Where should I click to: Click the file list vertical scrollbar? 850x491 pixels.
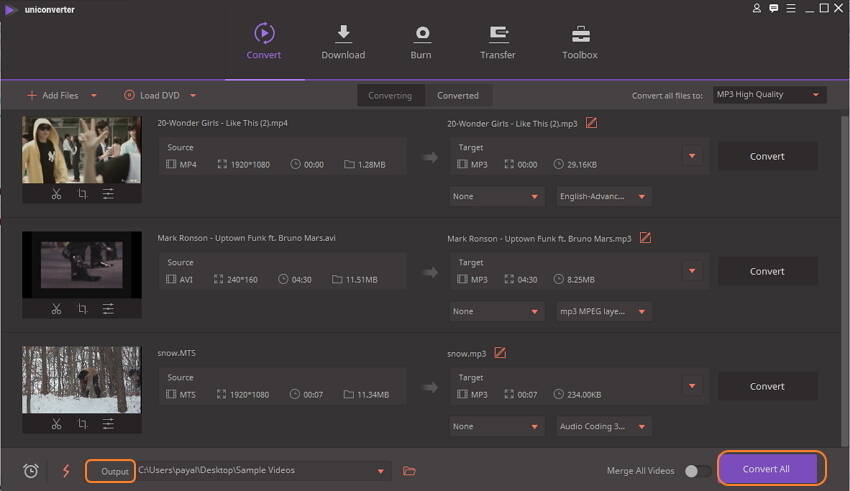(844, 279)
